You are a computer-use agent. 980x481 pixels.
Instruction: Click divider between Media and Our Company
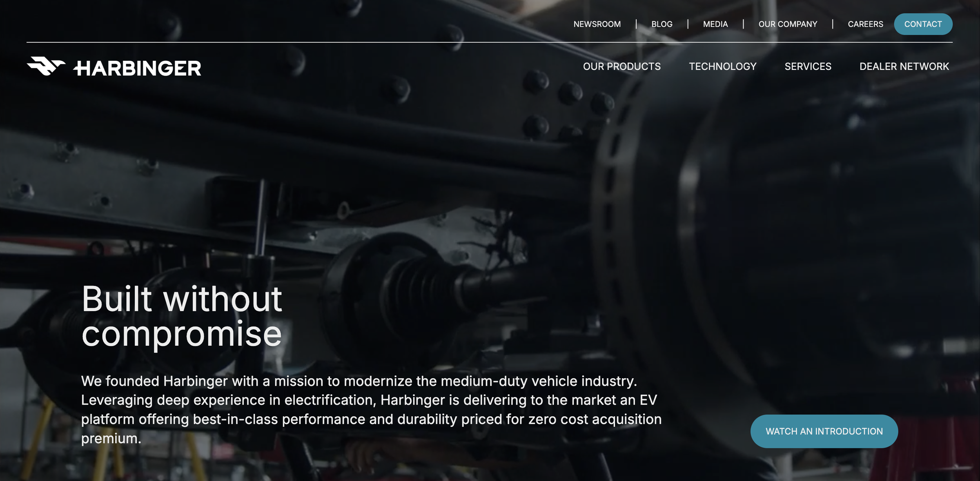pyautogui.click(x=743, y=24)
